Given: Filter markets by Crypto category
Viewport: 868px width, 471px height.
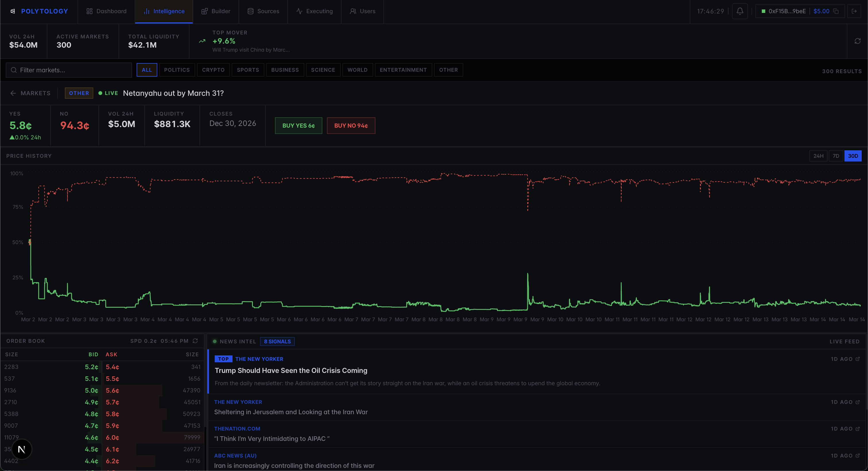Looking at the screenshot, I should 213,70.
